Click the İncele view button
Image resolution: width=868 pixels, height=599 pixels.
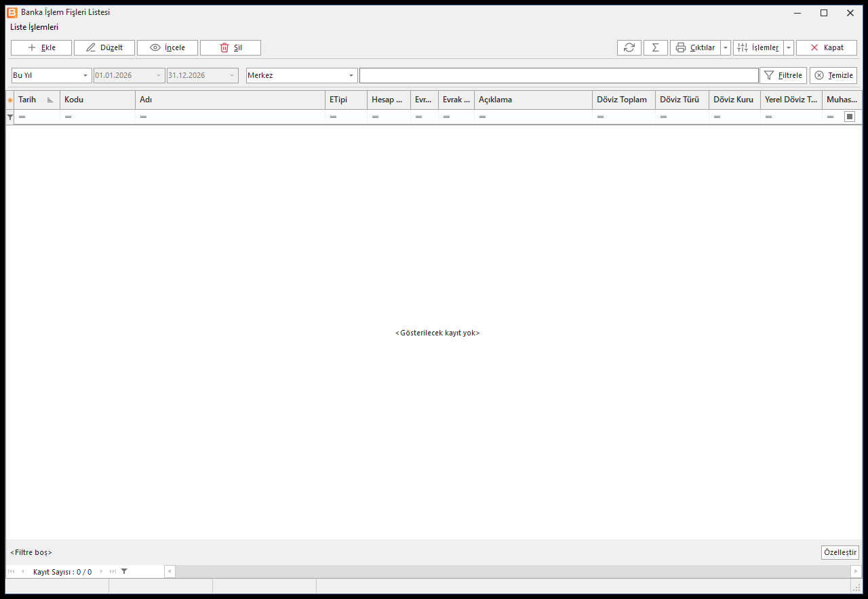coord(167,47)
